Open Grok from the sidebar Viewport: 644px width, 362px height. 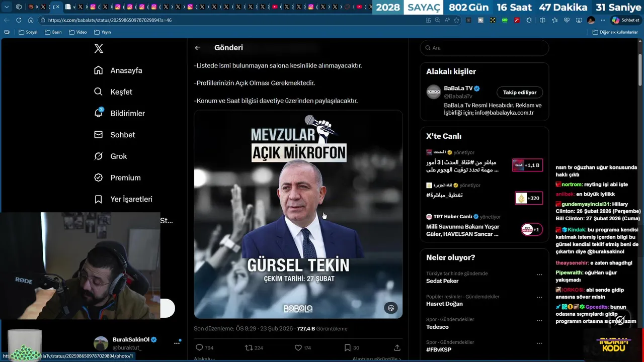[x=110, y=156]
